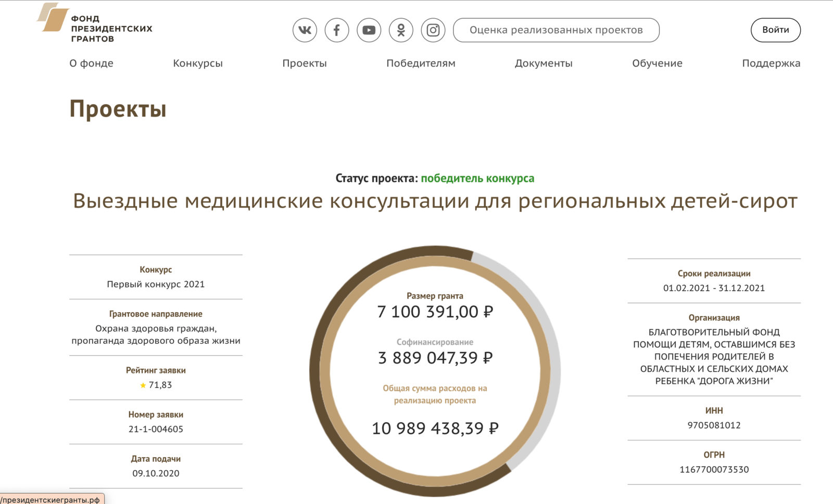Open the Документы menu item
This screenshot has width=833, height=504.
pos(544,63)
